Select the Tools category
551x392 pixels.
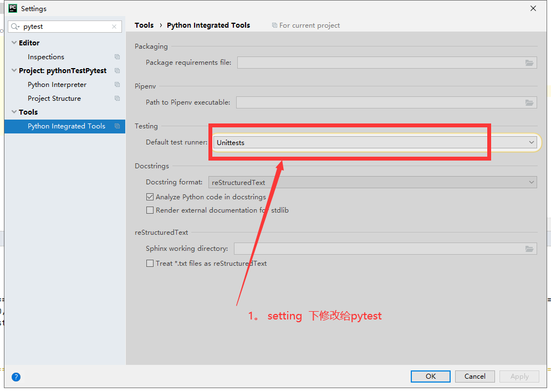click(x=28, y=112)
